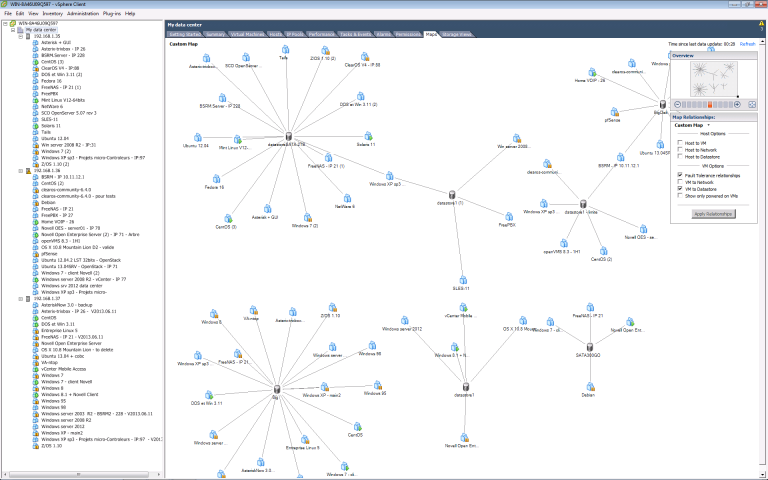Open the Storage Views tab
Screen dimensions: 768x480
coord(456,34)
